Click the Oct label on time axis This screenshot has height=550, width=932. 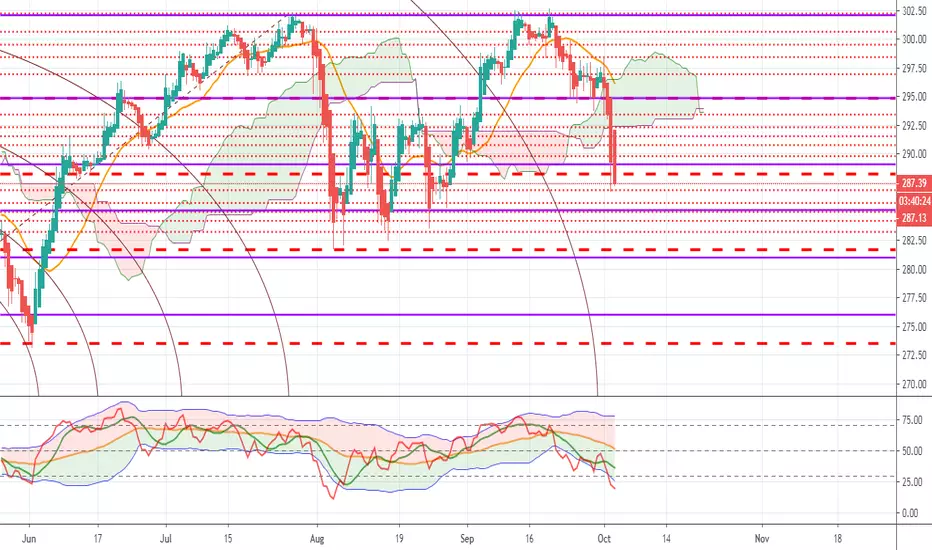(604, 539)
